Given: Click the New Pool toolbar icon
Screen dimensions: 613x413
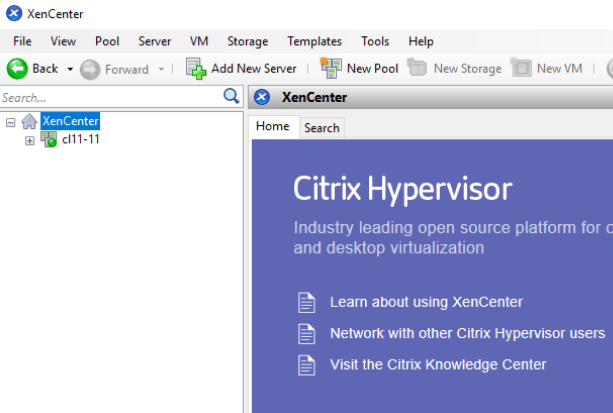Looking at the screenshot, I should (331, 68).
